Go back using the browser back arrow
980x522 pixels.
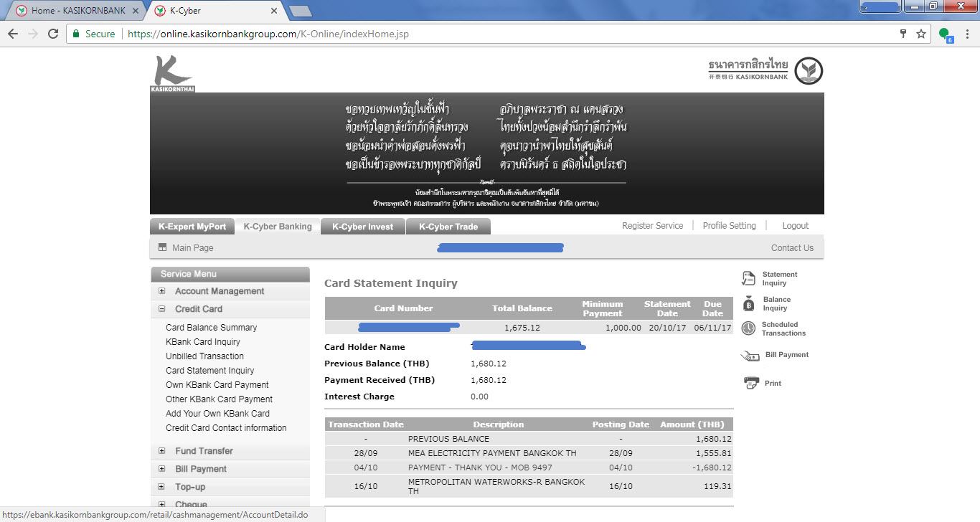pos(13,34)
